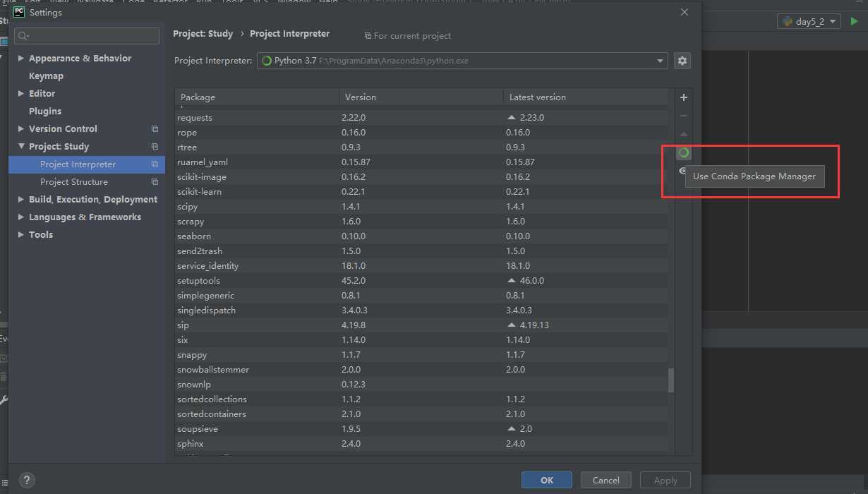Select the setuptools package row
Image resolution: width=868 pixels, height=494 pixels.
421,281
